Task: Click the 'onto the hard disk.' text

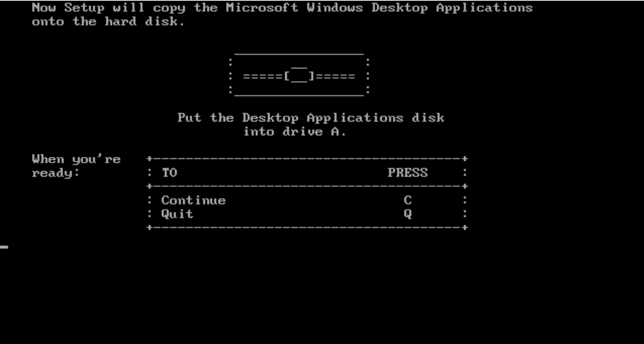Action: click(x=108, y=21)
